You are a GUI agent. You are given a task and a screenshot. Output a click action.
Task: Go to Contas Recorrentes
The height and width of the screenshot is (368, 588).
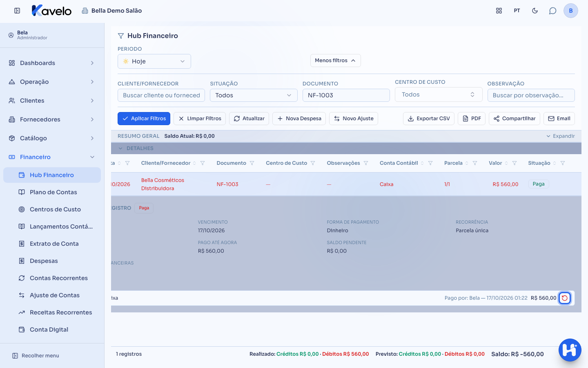52,278
